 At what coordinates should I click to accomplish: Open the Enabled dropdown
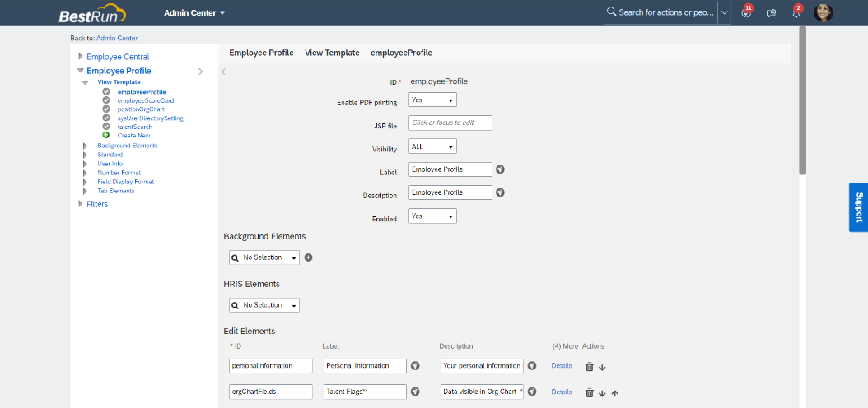(x=432, y=216)
